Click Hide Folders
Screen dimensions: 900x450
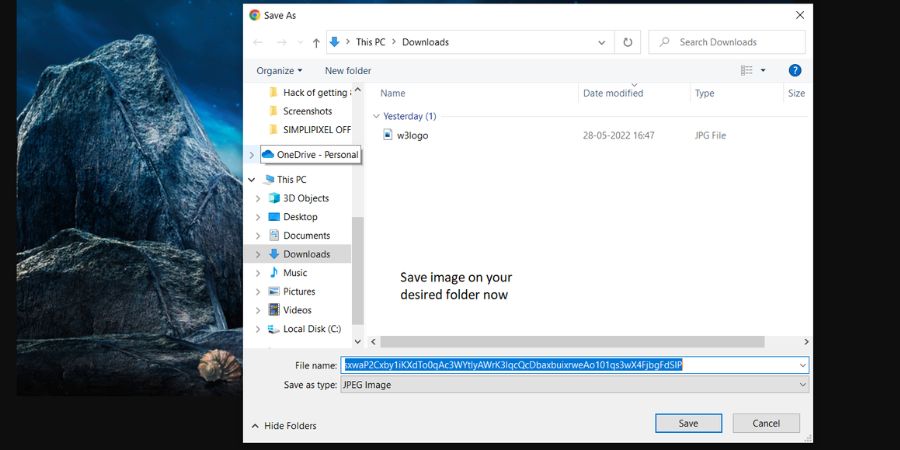(x=285, y=426)
